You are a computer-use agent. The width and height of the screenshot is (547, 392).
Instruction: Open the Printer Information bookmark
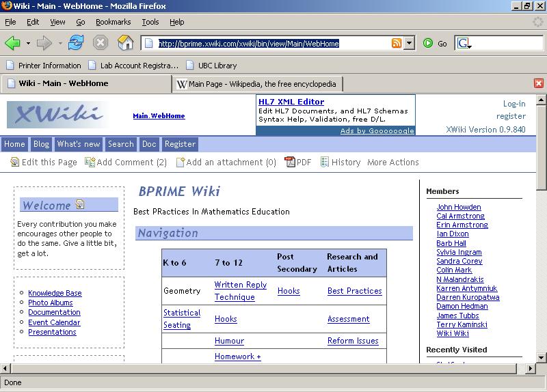tap(44, 66)
